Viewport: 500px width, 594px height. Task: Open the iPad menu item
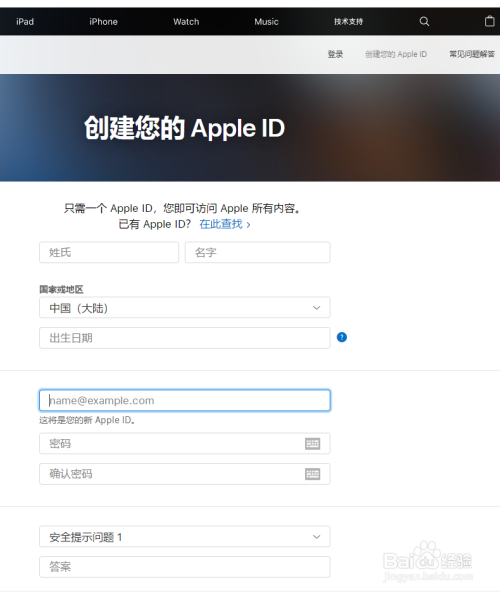[25, 22]
